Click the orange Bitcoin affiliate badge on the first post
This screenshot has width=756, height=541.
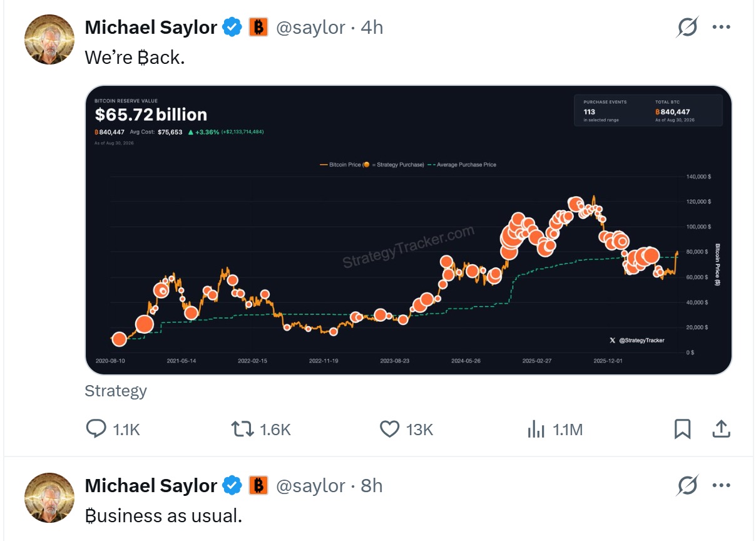click(258, 28)
